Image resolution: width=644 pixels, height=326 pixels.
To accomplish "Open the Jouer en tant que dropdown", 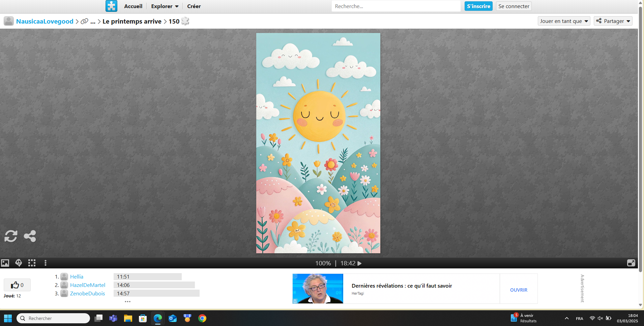I will coord(564,21).
